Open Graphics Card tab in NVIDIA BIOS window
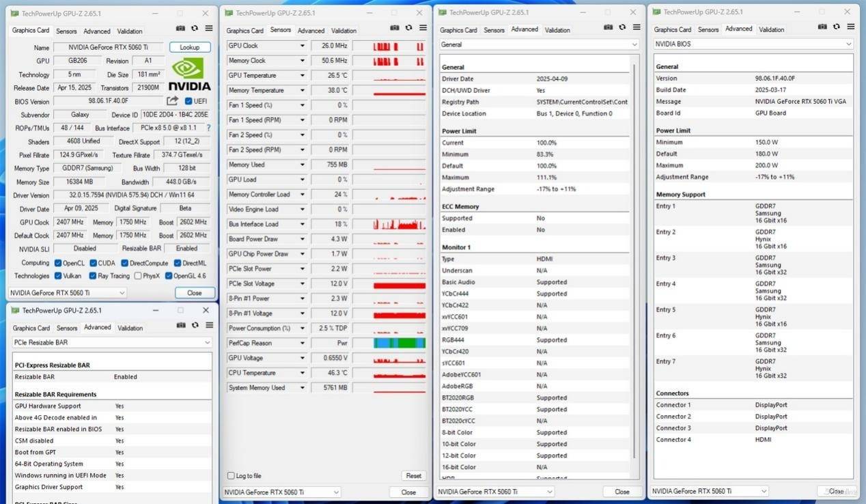 (x=672, y=29)
